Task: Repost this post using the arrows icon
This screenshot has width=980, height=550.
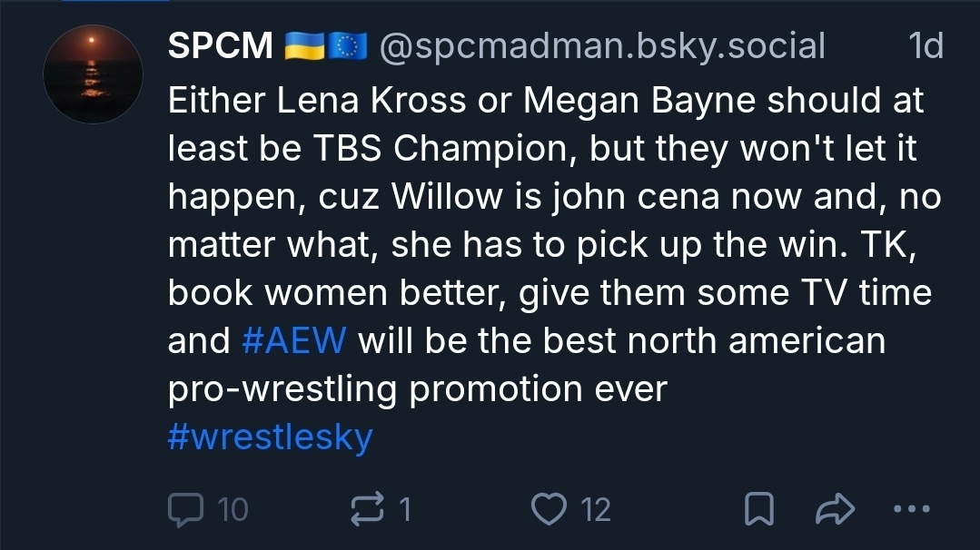Action: point(367,509)
